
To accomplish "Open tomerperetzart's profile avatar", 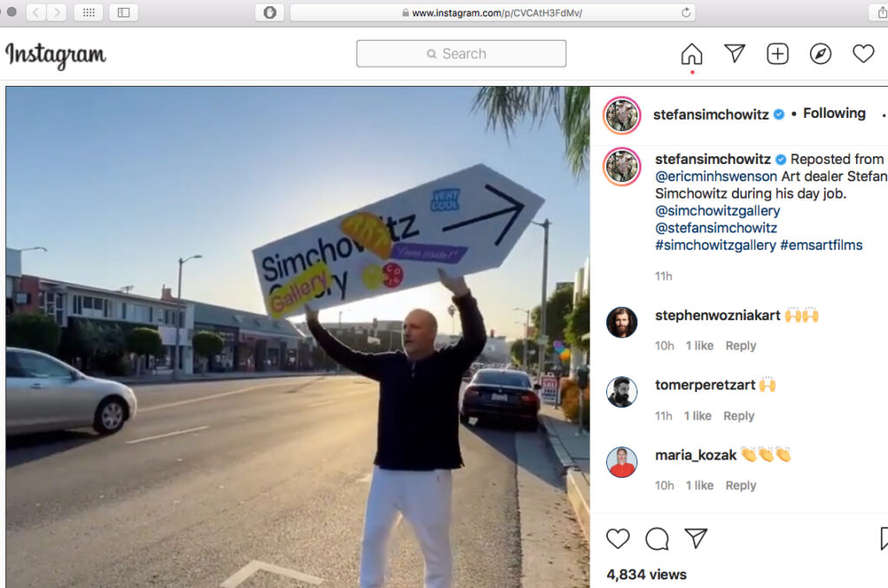I will (x=622, y=392).
